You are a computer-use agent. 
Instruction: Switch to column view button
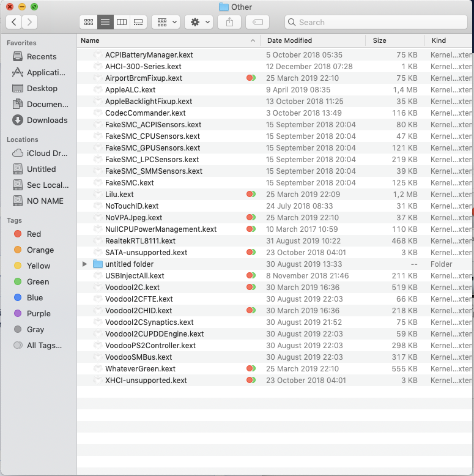[x=122, y=22]
